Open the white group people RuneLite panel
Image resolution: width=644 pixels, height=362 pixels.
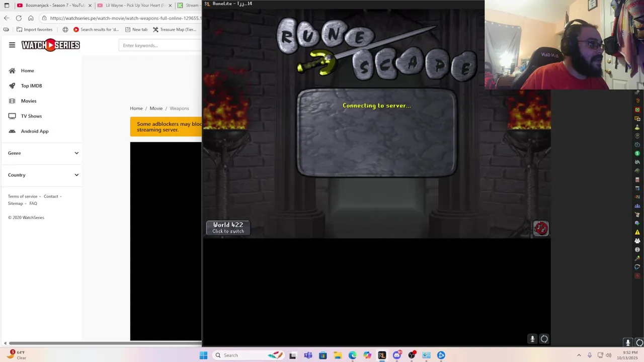[637, 241]
